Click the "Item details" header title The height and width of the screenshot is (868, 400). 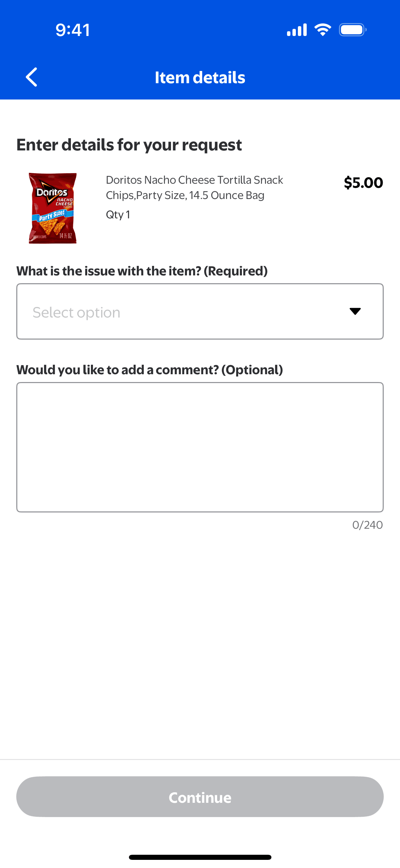(200, 77)
